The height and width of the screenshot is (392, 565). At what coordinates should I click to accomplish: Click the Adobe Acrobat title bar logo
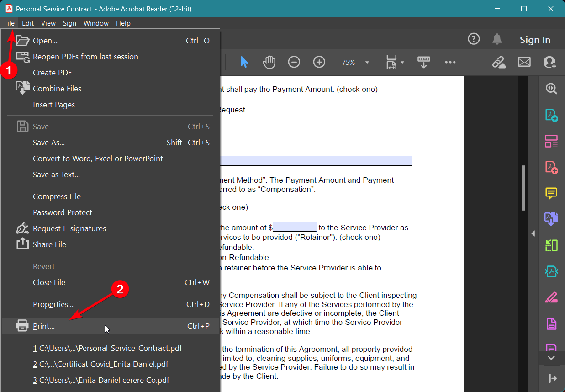8,9
